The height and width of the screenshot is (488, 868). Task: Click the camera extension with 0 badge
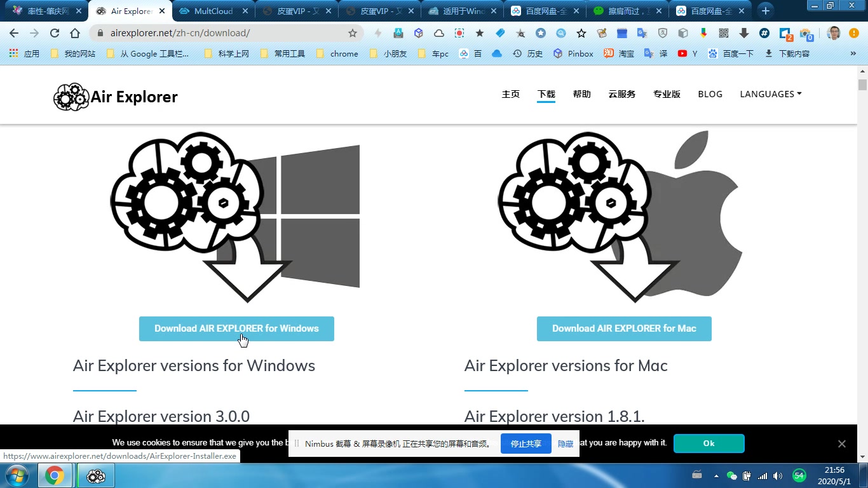point(806,34)
